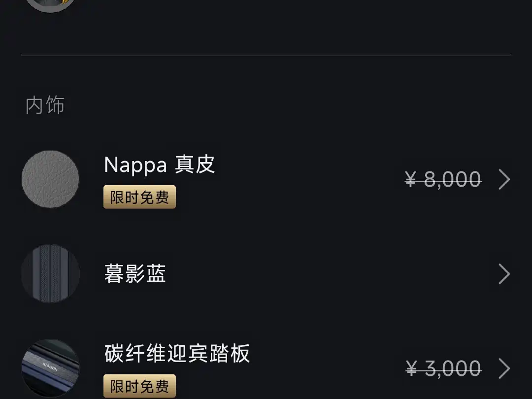
Task: Tap the 限时免费 badge under Nappa 真皮
Action: (x=139, y=197)
